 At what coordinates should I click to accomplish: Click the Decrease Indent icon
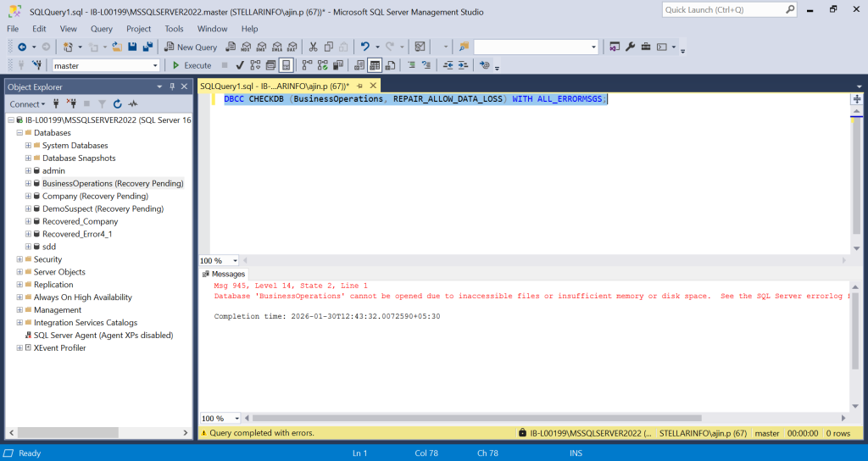tap(448, 65)
